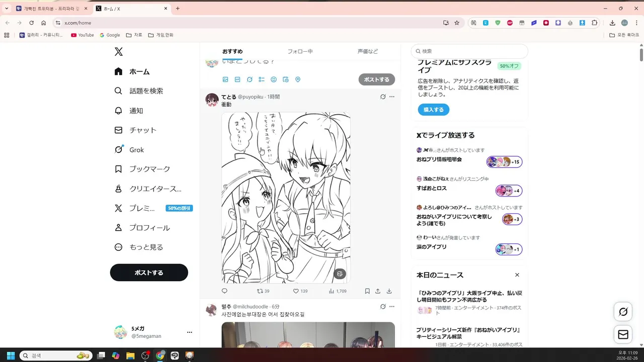Close 本日のニュース panel
Image resolution: width=644 pixels, height=362 pixels.
coord(517,275)
